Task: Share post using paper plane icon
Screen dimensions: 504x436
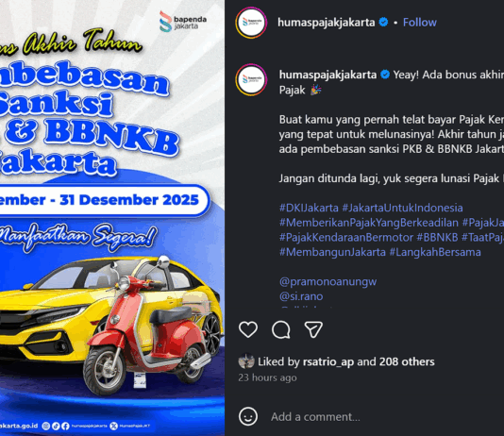Action: (x=313, y=329)
